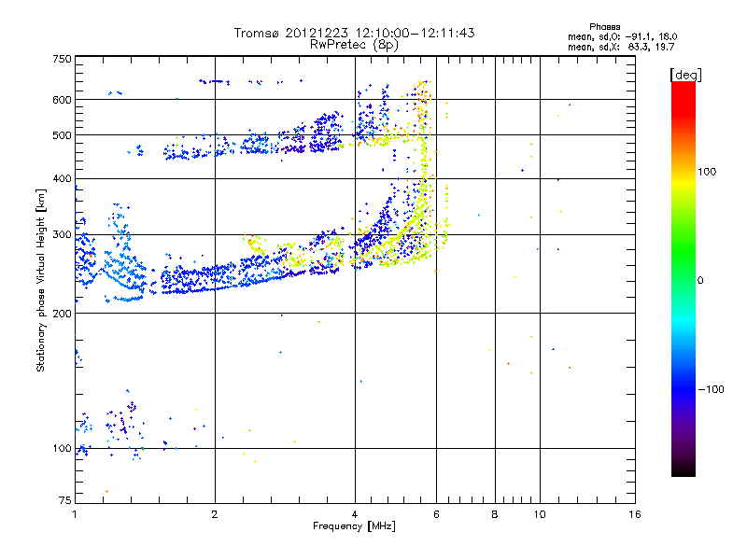Click the 8 tick label on the frequency axis
This screenshot has width=747, height=560.
coord(495,515)
